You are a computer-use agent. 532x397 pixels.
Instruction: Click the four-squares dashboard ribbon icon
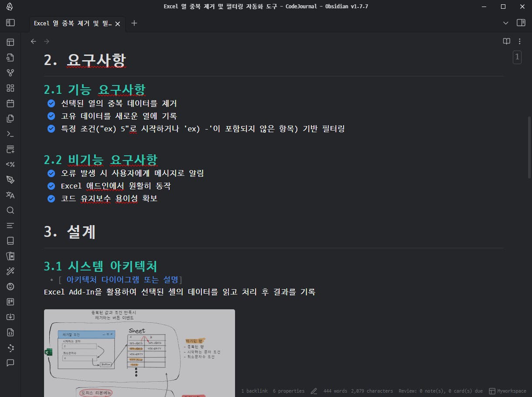click(10, 88)
